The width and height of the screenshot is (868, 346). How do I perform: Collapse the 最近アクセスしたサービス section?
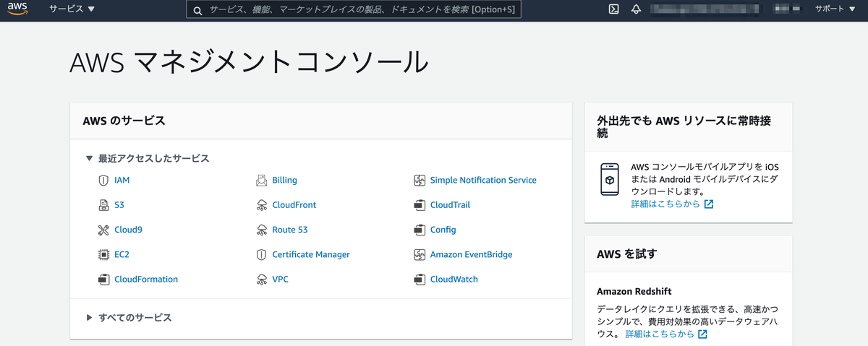coord(148,158)
